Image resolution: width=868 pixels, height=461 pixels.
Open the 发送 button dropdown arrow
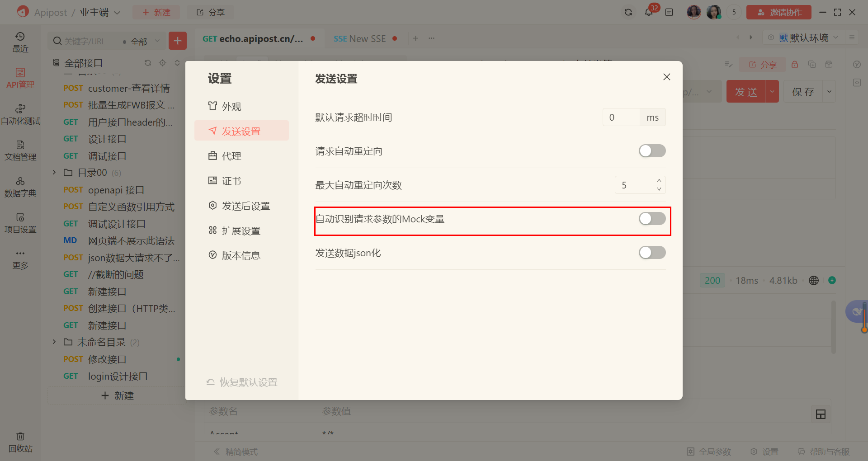click(x=772, y=92)
